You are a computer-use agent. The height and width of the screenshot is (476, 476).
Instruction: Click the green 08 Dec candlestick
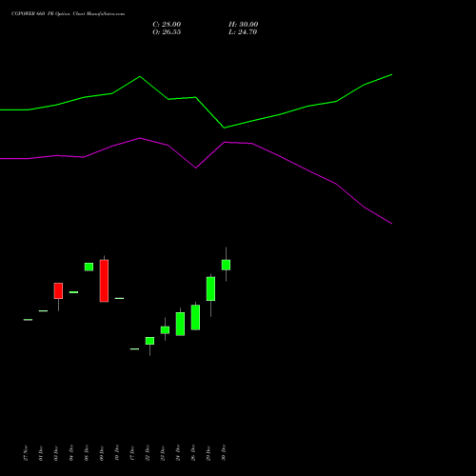tap(89, 267)
